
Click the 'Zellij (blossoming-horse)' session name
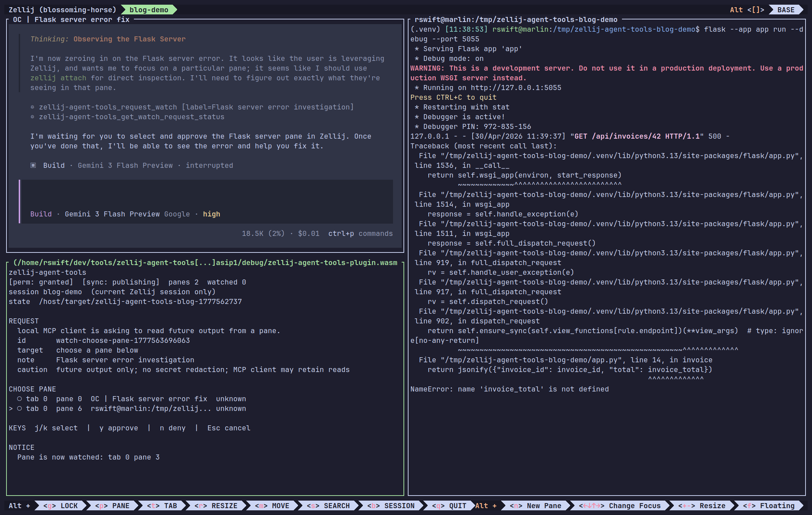[63, 10]
